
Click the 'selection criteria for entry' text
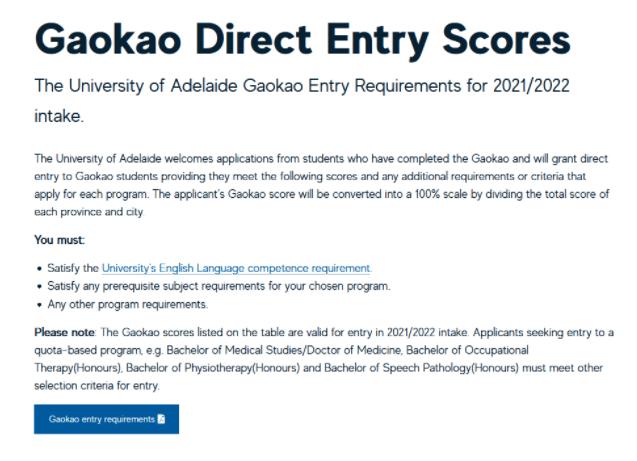pyautogui.click(x=96, y=386)
